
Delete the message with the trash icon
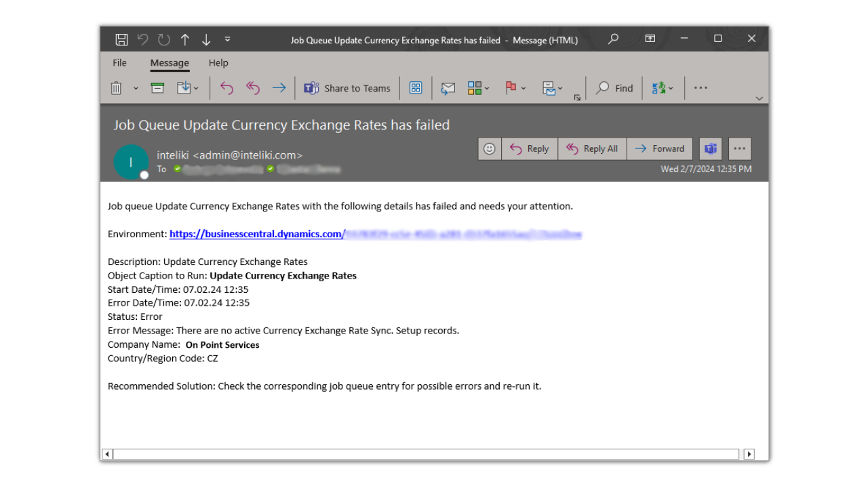tap(117, 88)
